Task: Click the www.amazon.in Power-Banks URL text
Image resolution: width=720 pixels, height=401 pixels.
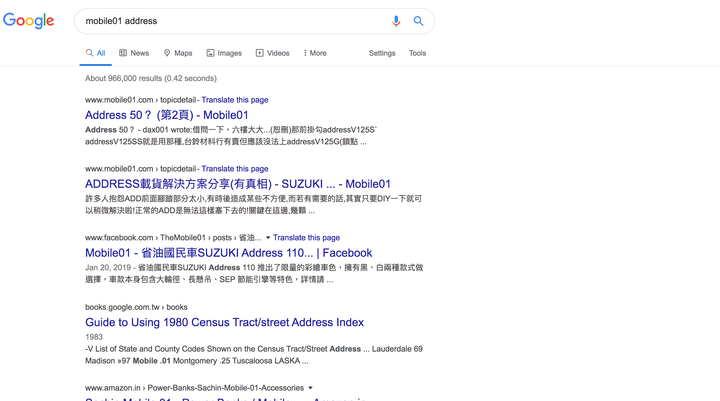Action: (x=194, y=388)
